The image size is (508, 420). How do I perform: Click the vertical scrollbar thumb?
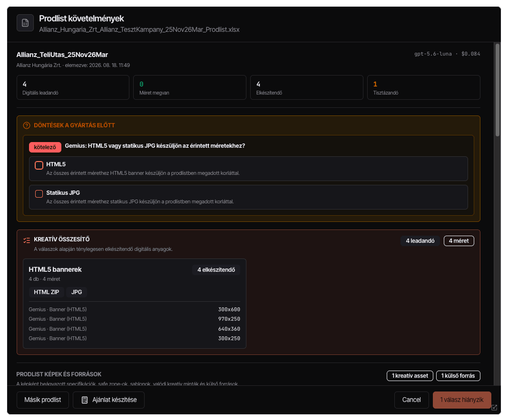(x=498, y=90)
